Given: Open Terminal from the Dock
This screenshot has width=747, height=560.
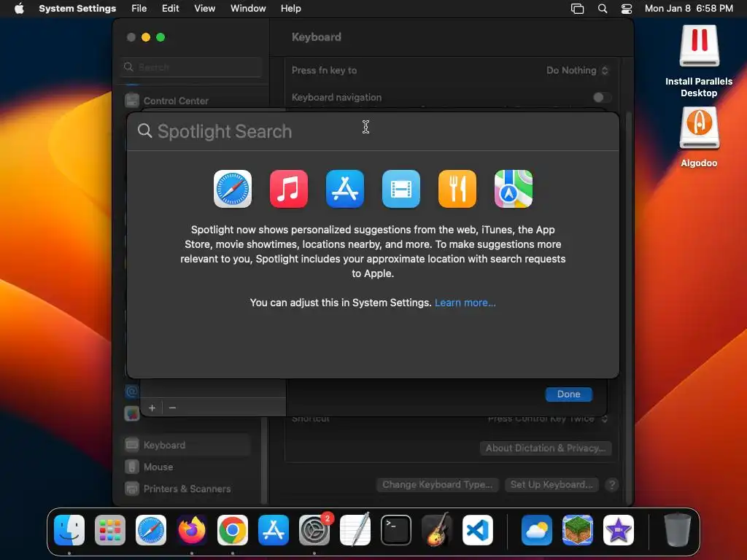Looking at the screenshot, I should (396, 530).
